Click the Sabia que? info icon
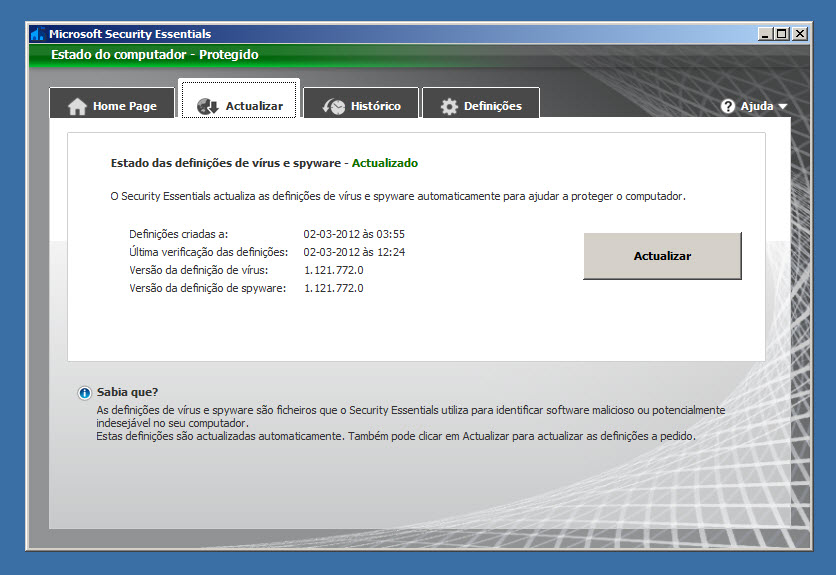This screenshot has height=575, width=836. pyautogui.click(x=84, y=393)
